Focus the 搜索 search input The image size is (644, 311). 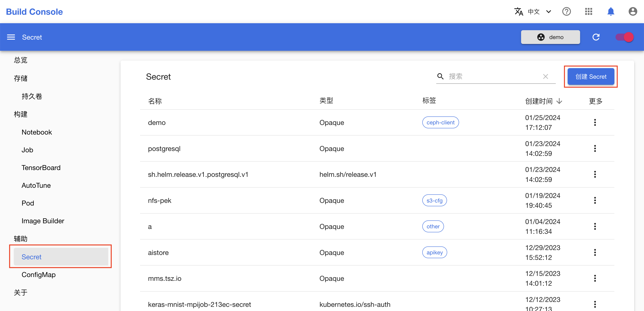point(494,76)
